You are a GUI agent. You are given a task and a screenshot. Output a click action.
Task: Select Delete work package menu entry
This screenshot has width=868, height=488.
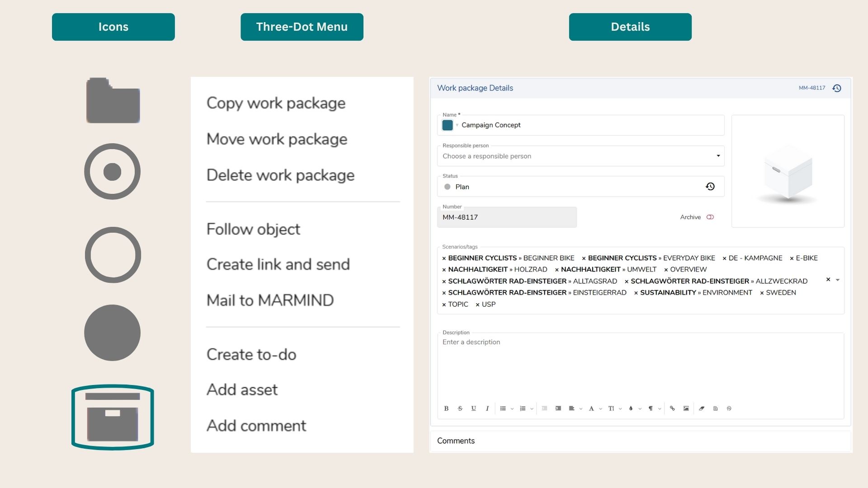pyautogui.click(x=281, y=175)
